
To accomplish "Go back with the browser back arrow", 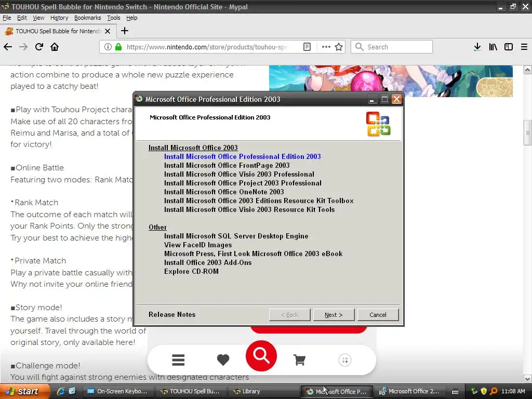I will pyautogui.click(x=8, y=47).
